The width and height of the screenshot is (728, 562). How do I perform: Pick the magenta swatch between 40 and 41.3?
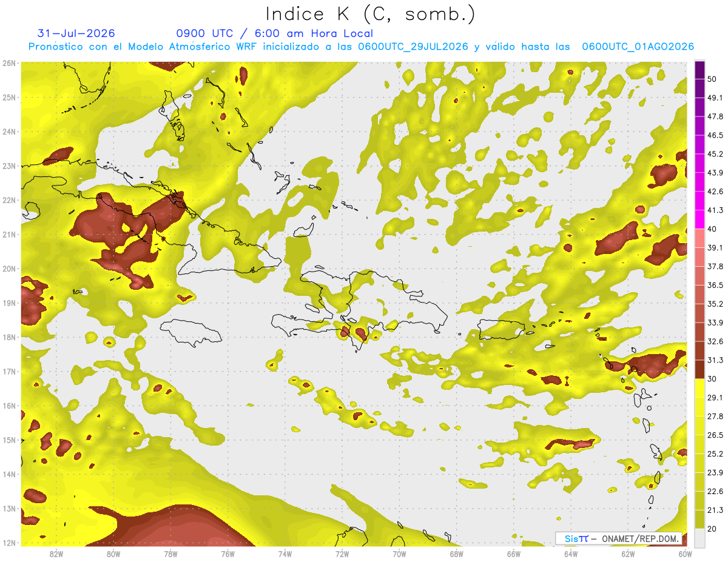(x=699, y=219)
